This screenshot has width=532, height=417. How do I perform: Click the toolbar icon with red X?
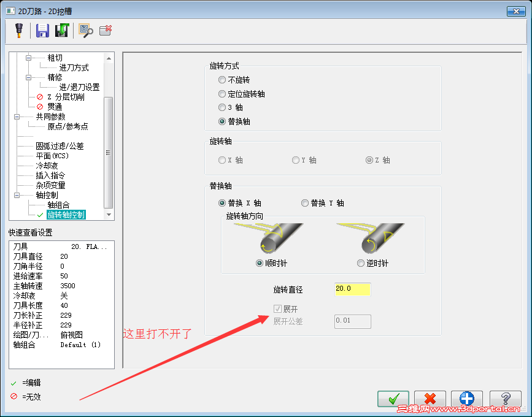pos(106,31)
